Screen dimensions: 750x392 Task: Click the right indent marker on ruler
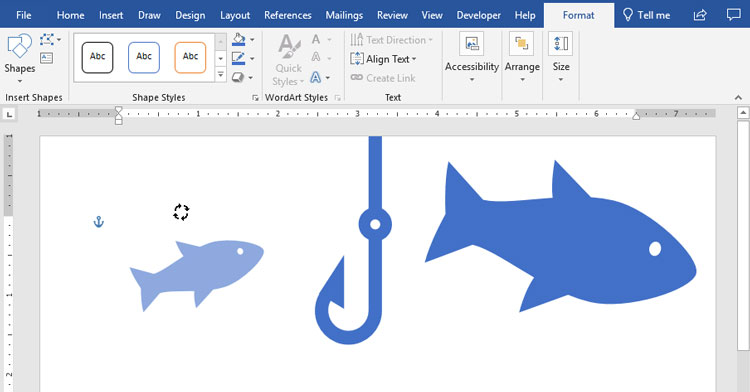coord(636,115)
